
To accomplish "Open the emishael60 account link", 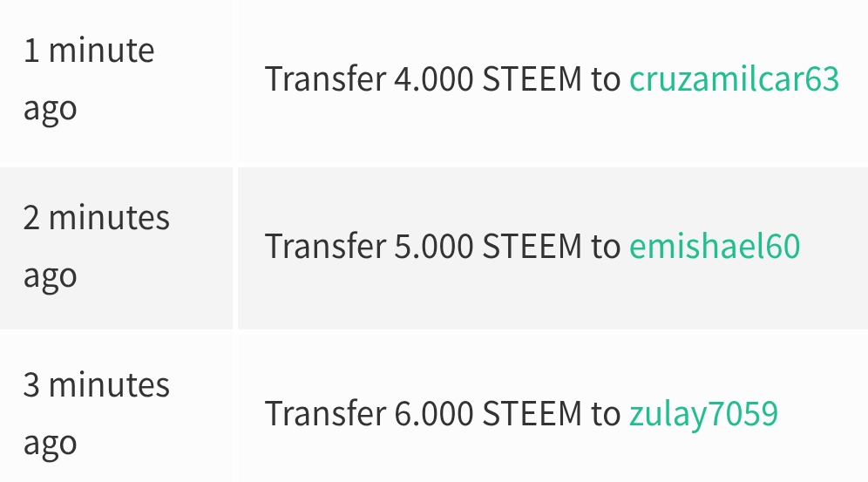I will coord(715,246).
